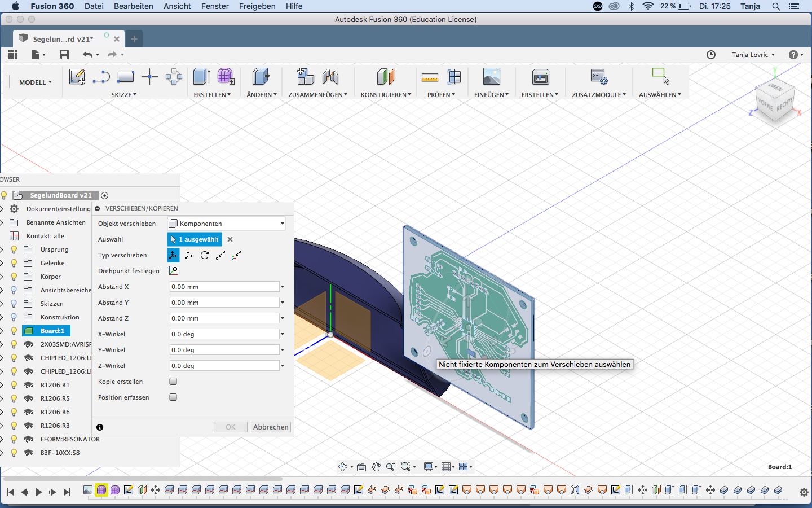Open the Objekt verschieben Komponenten dropdown
Viewport: 812px width, 508px height.
coord(227,224)
